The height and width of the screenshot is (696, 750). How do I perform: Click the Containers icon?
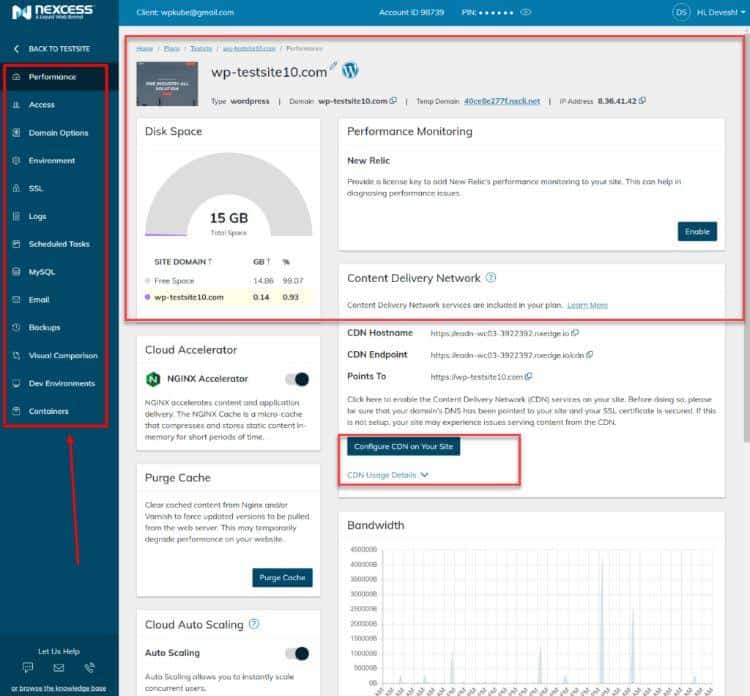coord(16,411)
